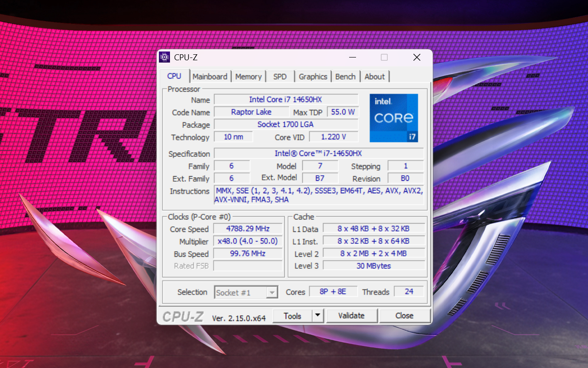Open the Tools dropdown arrow
The width and height of the screenshot is (588, 368).
pos(318,316)
